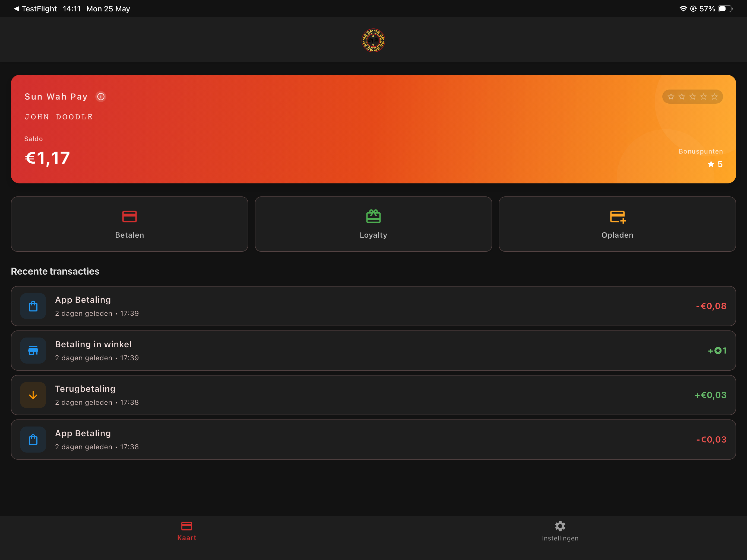Open the Sun Wah logo at top

(373, 40)
